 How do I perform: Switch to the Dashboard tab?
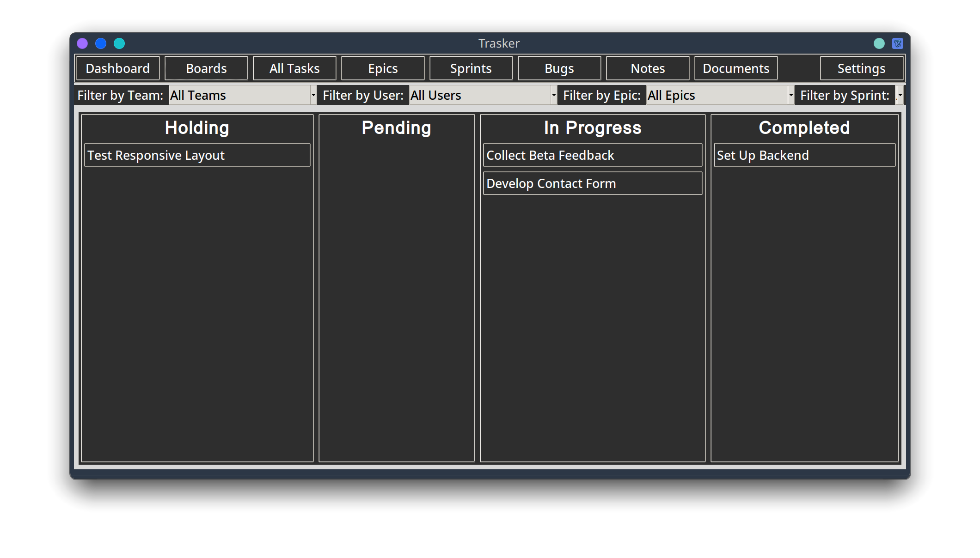pyautogui.click(x=117, y=68)
